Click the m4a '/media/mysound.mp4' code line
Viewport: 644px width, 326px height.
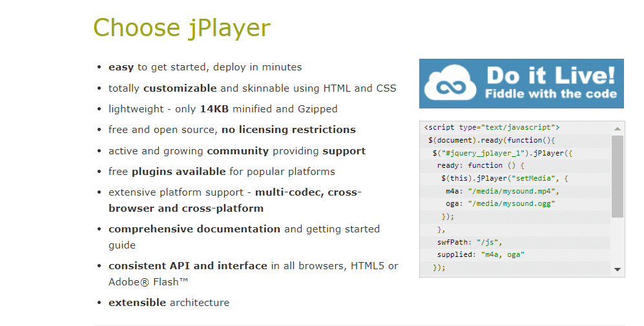tap(503, 191)
